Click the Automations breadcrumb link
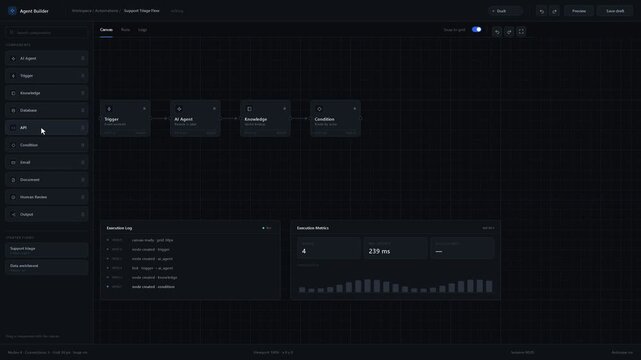641x360 pixels. click(x=106, y=11)
